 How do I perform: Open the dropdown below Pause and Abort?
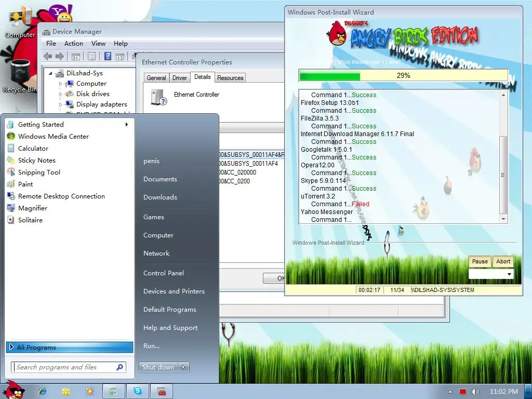490,274
